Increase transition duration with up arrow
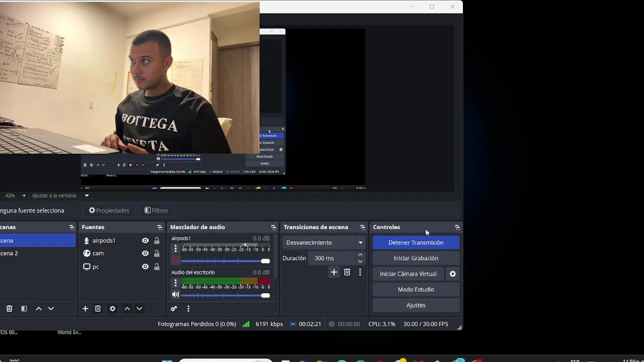This screenshot has width=644, height=362. click(x=360, y=255)
